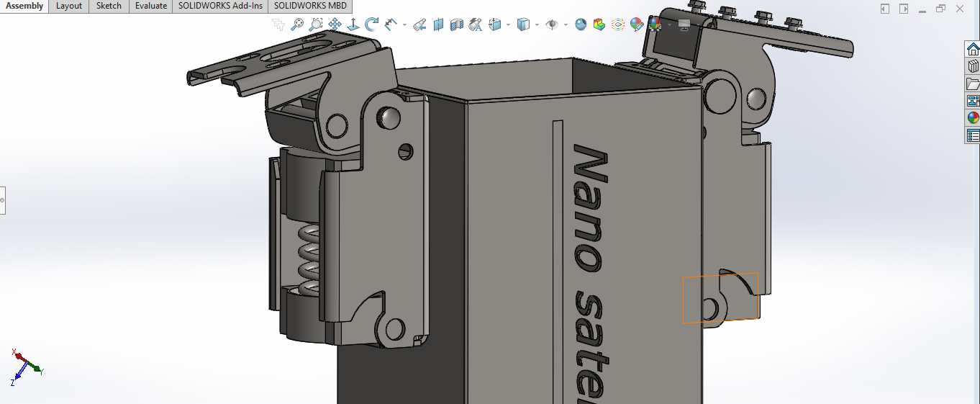Open the SOLIDWORKS Add-Ins tab
The image size is (980, 404).
coord(220,6)
